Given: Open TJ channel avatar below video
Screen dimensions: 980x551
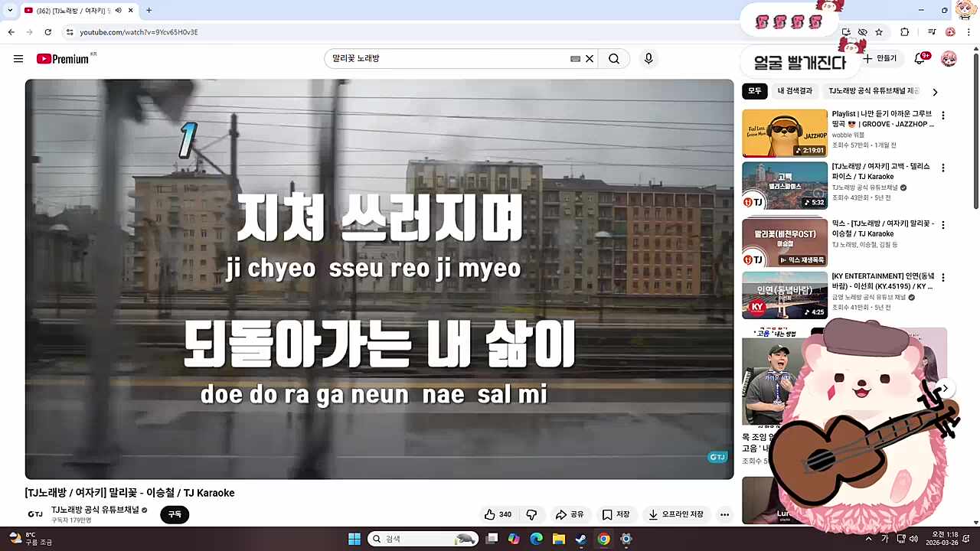Looking at the screenshot, I should click(35, 514).
